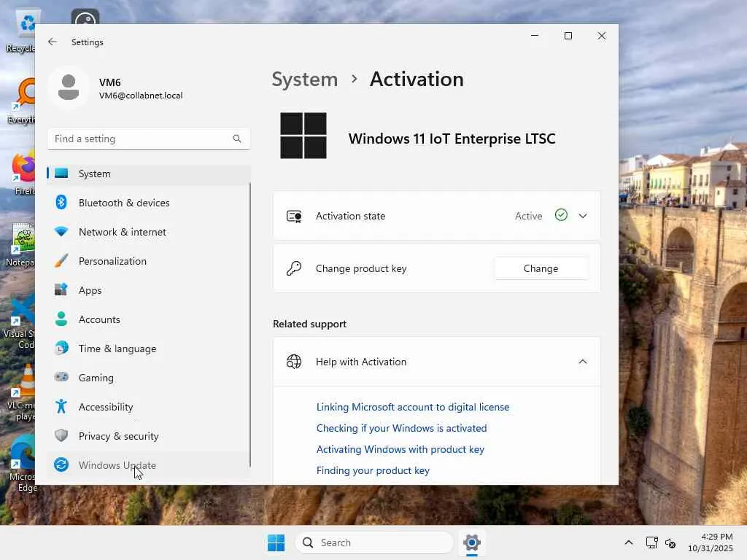Open Bluetooth & devices settings

click(x=149, y=203)
